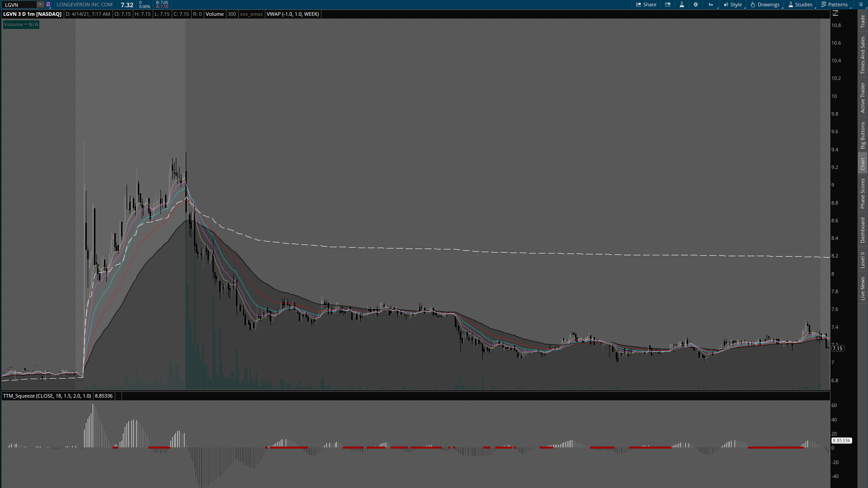Expand the LGVN symbol dropdown arrow

(x=40, y=5)
